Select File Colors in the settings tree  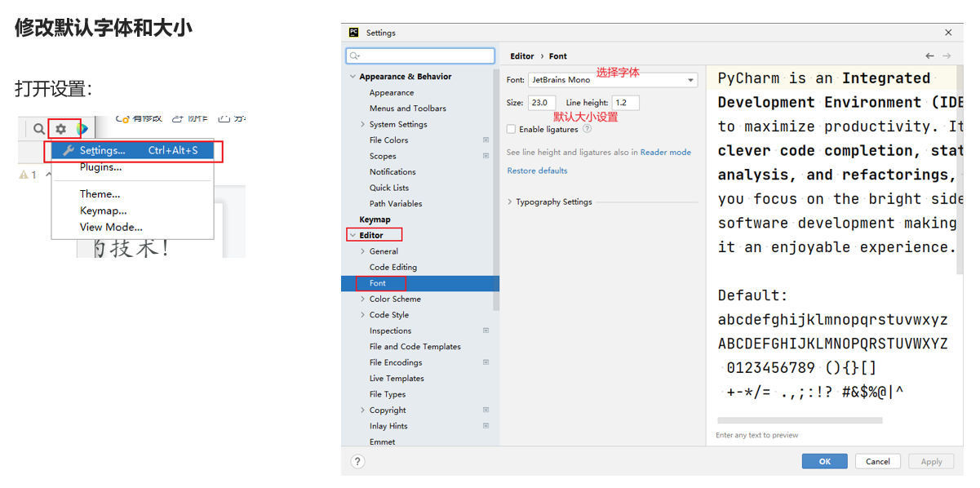point(388,140)
